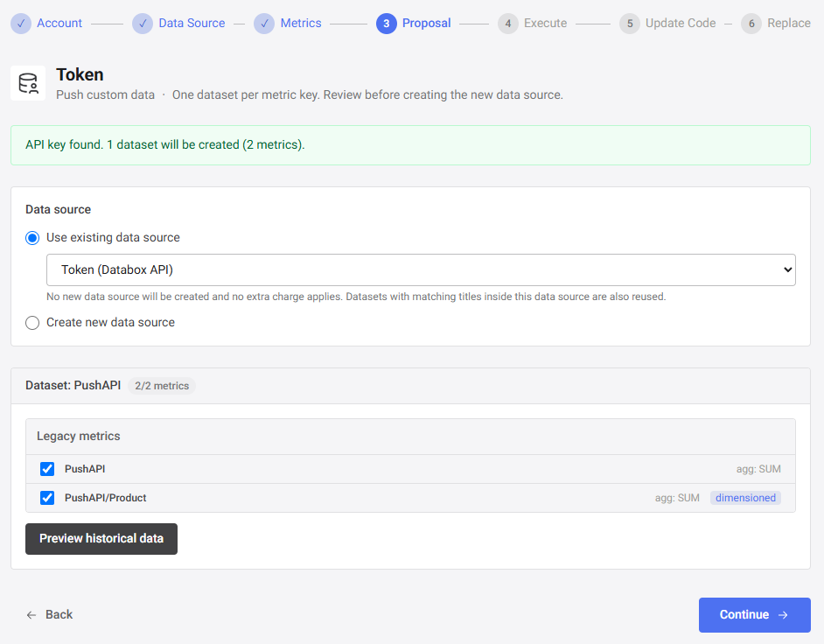Select Create new data source radio button

pos(32,323)
